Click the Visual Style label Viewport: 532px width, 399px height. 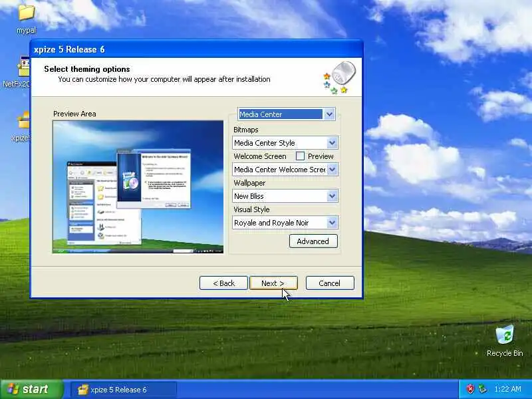251,209
